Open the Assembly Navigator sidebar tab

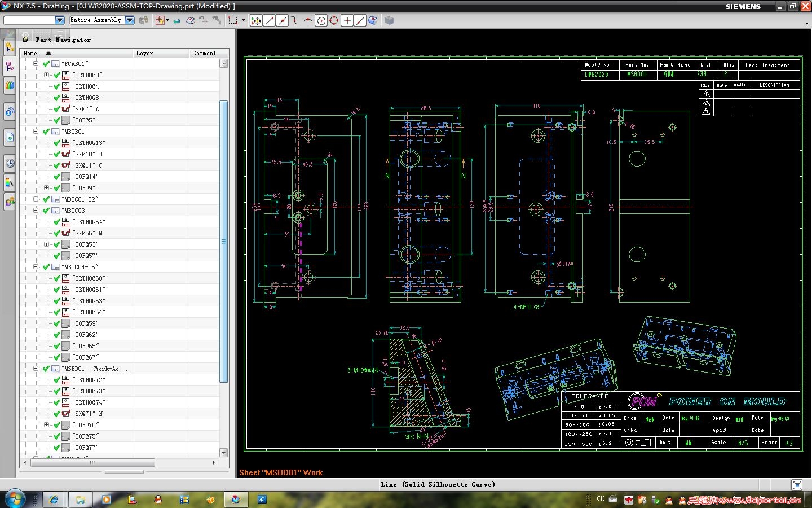point(10,47)
